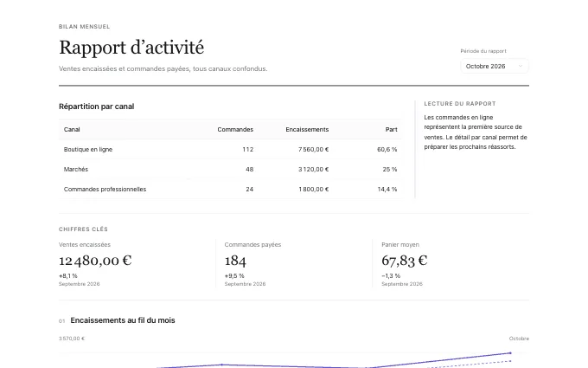Click the Ventes encaissées label

(x=85, y=245)
